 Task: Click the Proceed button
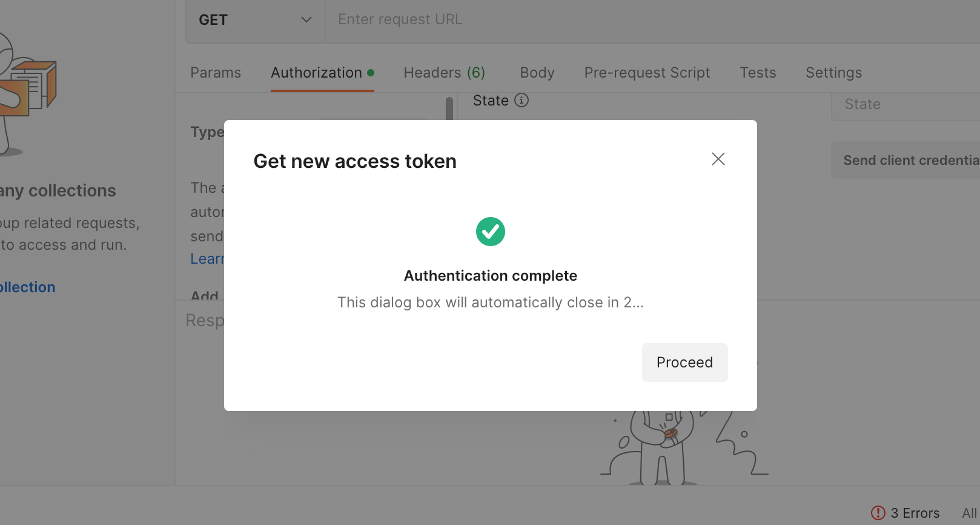tap(685, 363)
